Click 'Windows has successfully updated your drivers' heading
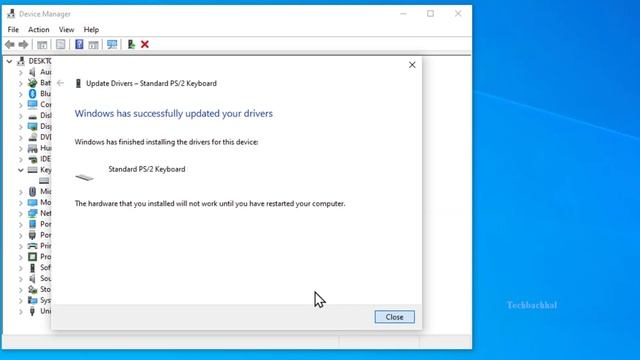Screen dimensions: 640x360 click(173, 113)
